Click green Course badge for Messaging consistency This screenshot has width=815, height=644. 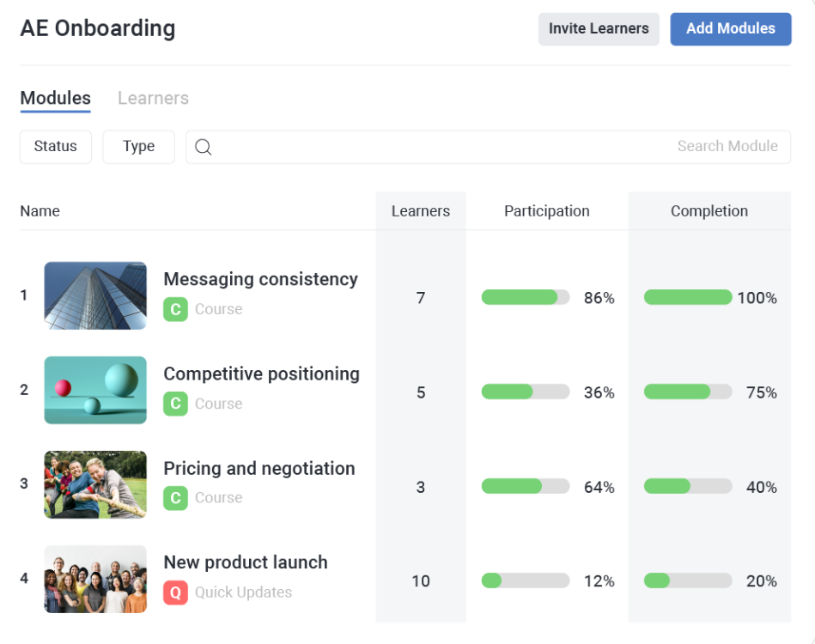click(x=175, y=309)
